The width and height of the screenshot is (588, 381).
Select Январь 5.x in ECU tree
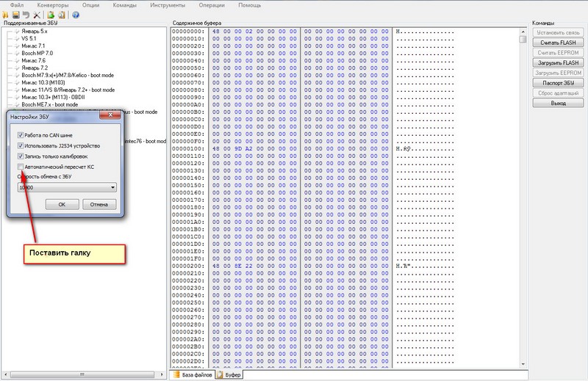(34, 31)
